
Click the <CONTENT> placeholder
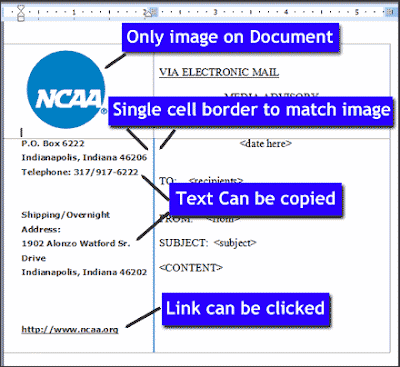(191, 268)
